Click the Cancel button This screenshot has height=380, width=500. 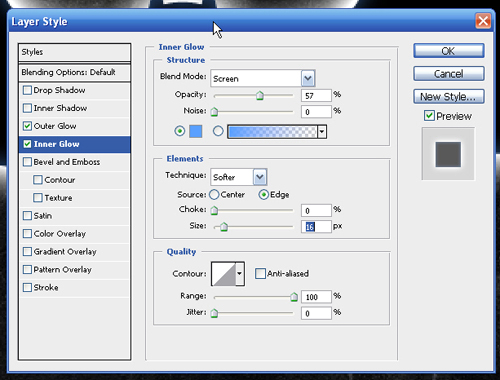[449, 73]
